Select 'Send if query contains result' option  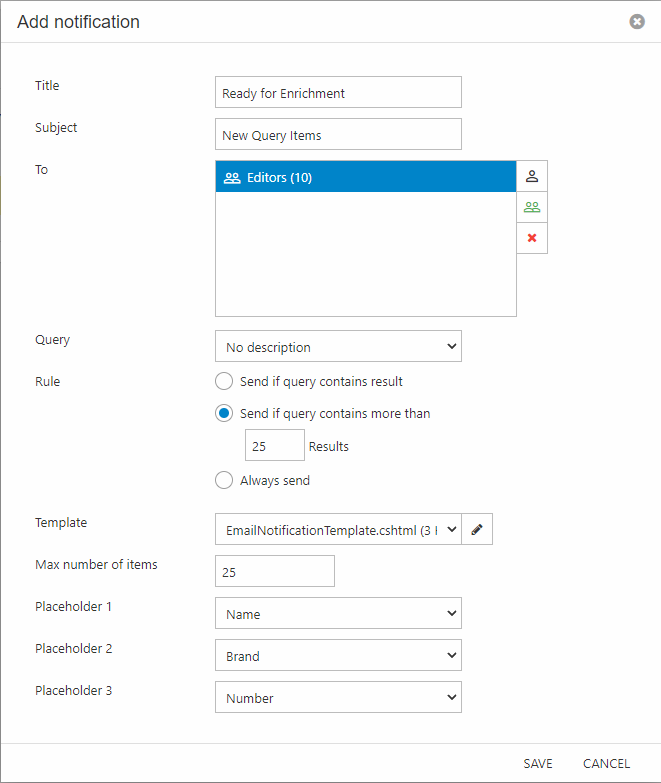point(225,381)
